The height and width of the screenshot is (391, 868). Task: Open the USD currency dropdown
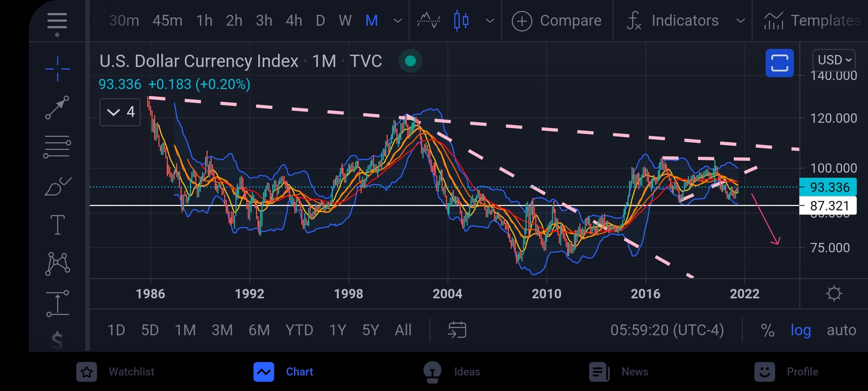click(834, 60)
